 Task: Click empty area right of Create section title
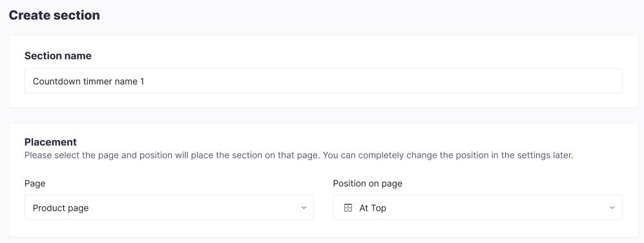369,16
